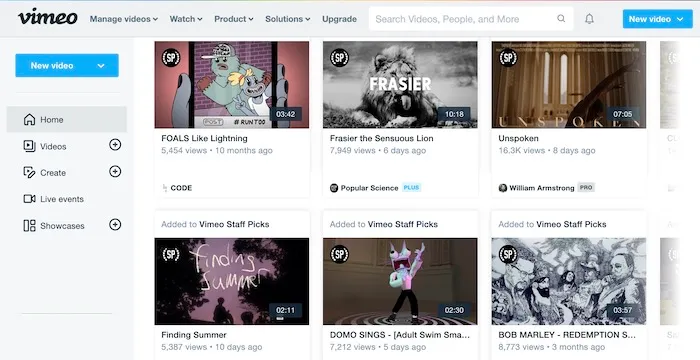The width and height of the screenshot is (700, 360).
Task: Click Upgrade in the top navigation
Action: click(x=339, y=19)
